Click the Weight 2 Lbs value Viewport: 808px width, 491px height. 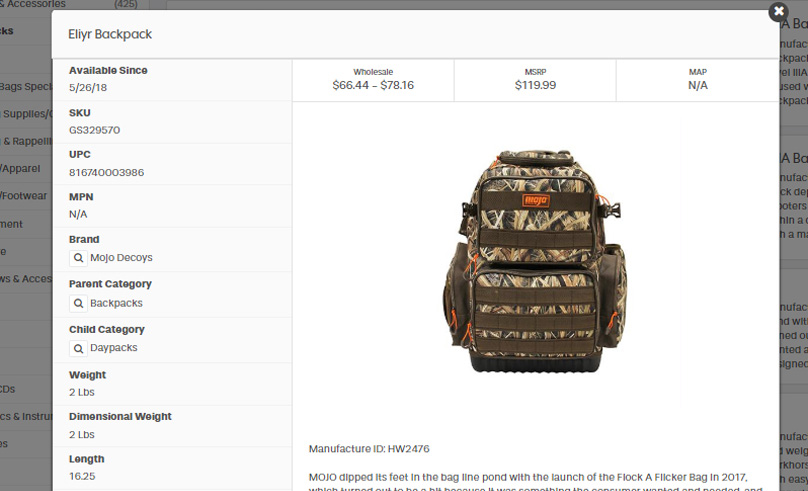(x=81, y=392)
